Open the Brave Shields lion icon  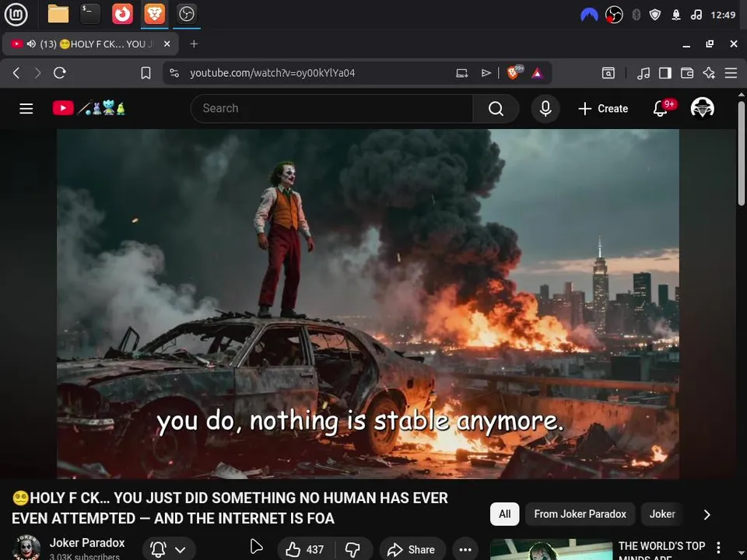pyautogui.click(x=514, y=72)
